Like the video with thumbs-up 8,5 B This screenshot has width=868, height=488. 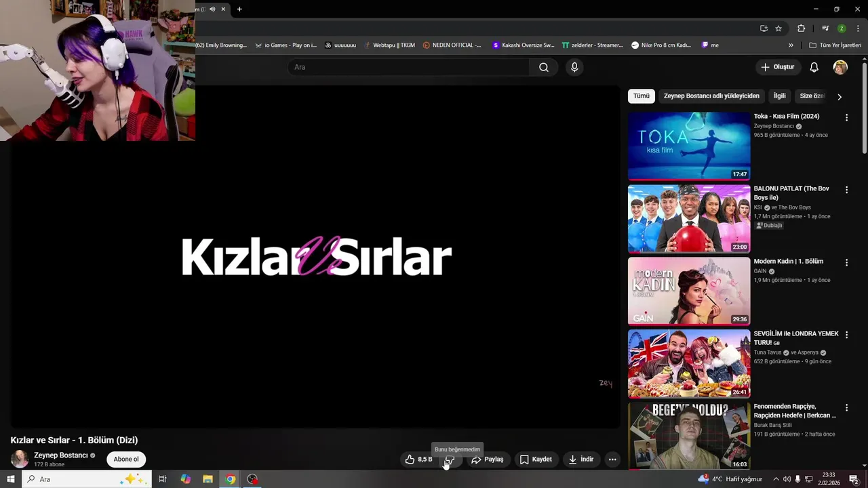pos(418,460)
